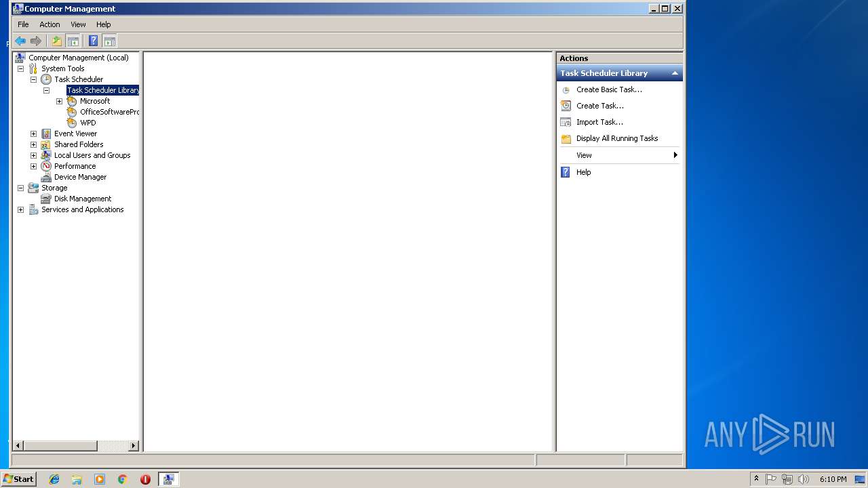
Task: Click the Disk Management icon
Action: (x=46, y=199)
